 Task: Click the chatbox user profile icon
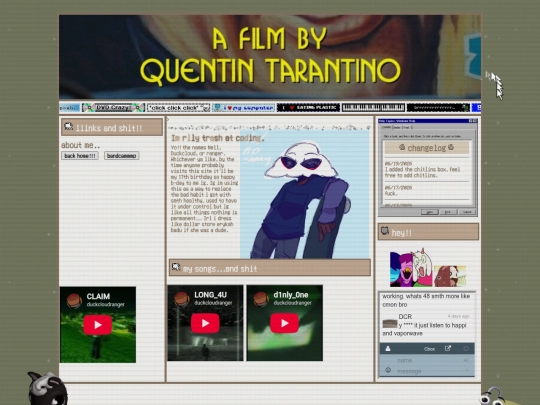coord(388,349)
